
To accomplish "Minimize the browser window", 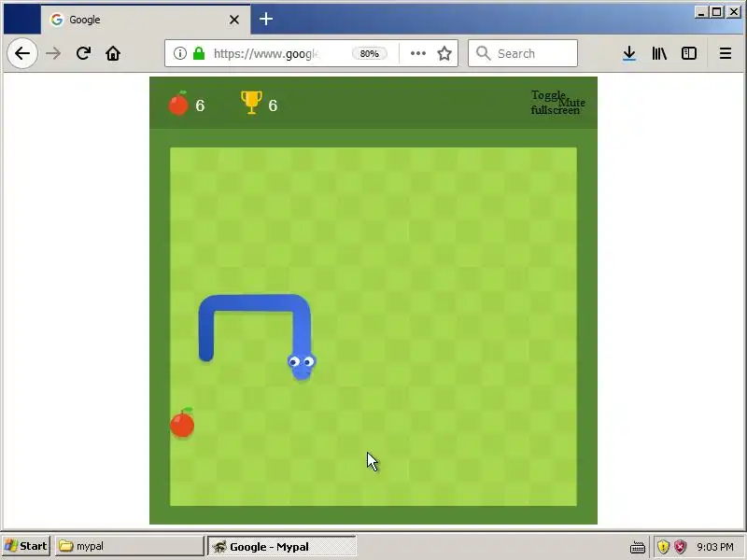I will pyautogui.click(x=701, y=12).
